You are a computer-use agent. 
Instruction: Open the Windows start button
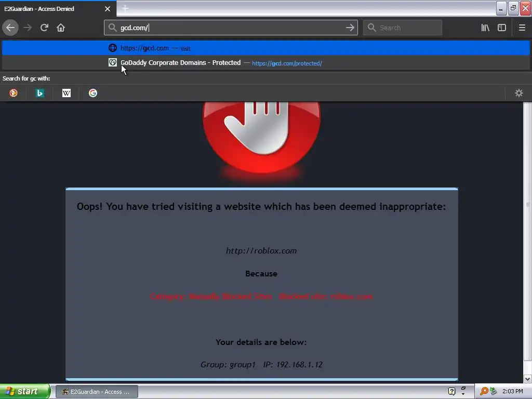(x=25, y=391)
